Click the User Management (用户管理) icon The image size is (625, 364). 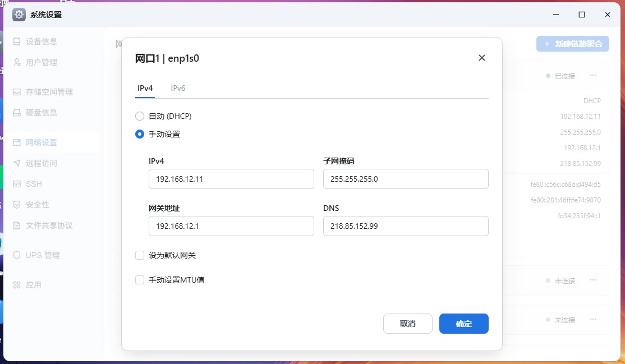tap(17, 62)
